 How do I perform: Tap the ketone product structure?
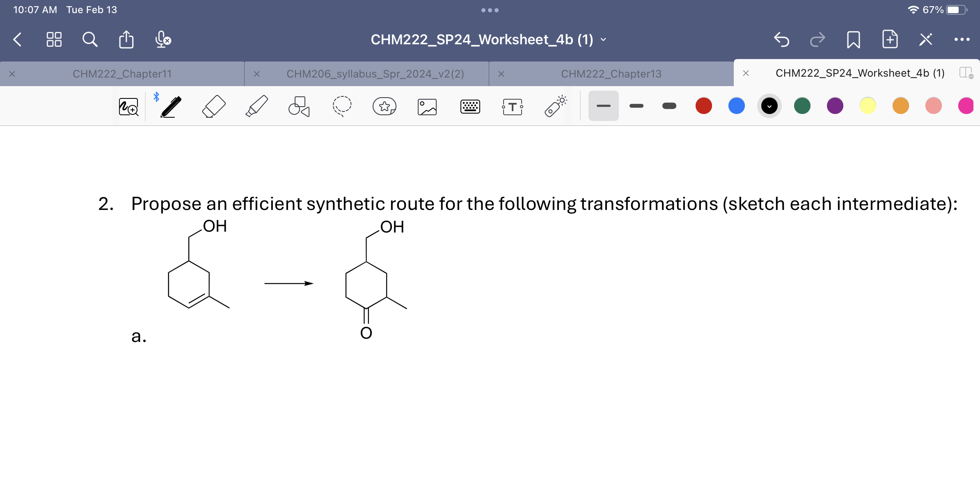pyautogui.click(x=376, y=280)
